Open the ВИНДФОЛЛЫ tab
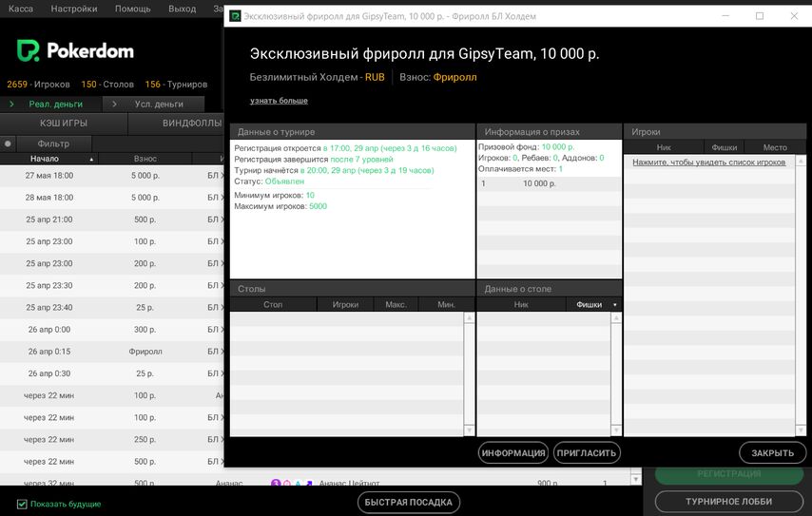Viewport: 812px width, 516px height. pos(176,124)
